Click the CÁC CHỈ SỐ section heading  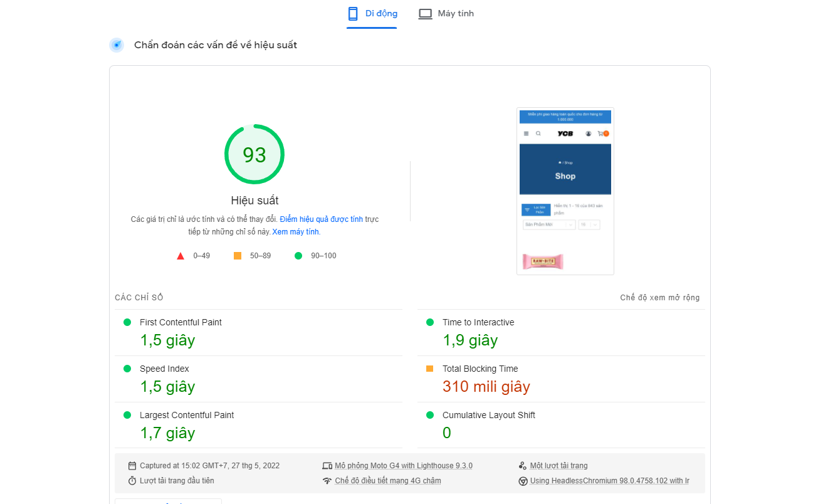139,298
